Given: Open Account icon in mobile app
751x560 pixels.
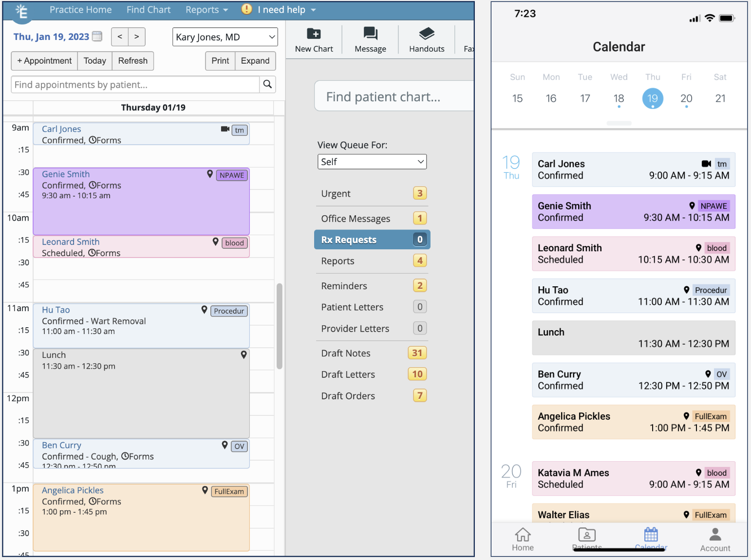Looking at the screenshot, I should point(715,535).
